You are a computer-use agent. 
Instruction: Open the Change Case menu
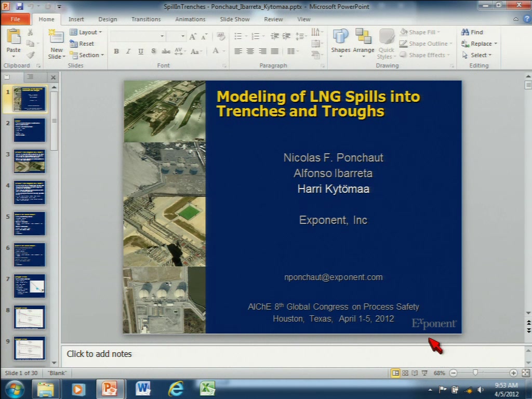[x=196, y=51]
